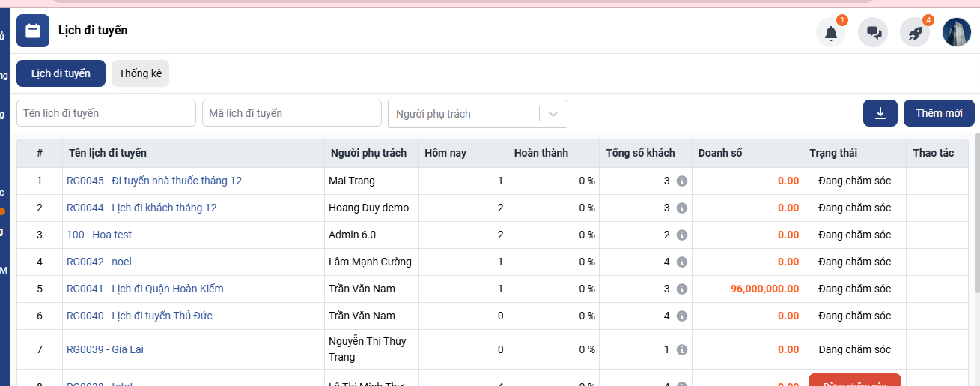Click info icon for 100 - Hoa test row
This screenshot has width=980, height=386.
point(681,235)
